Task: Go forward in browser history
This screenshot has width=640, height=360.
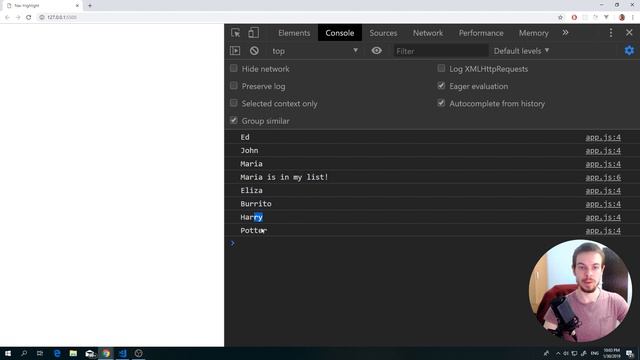Action: tap(18, 17)
